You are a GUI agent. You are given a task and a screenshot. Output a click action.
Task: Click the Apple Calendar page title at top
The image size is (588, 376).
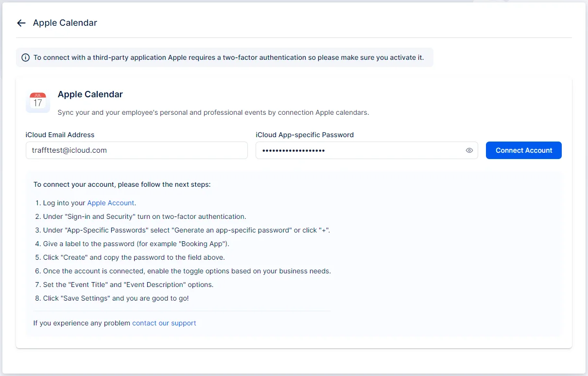tap(65, 23)
